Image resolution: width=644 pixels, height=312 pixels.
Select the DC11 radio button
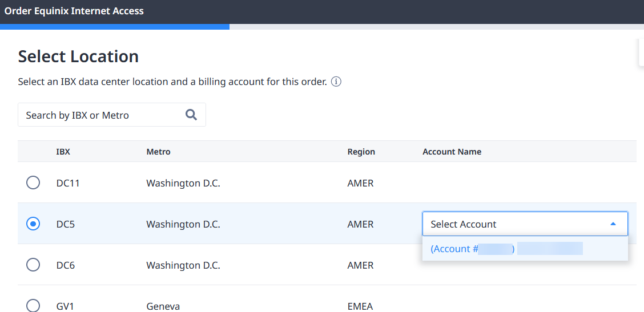(33, 183)
